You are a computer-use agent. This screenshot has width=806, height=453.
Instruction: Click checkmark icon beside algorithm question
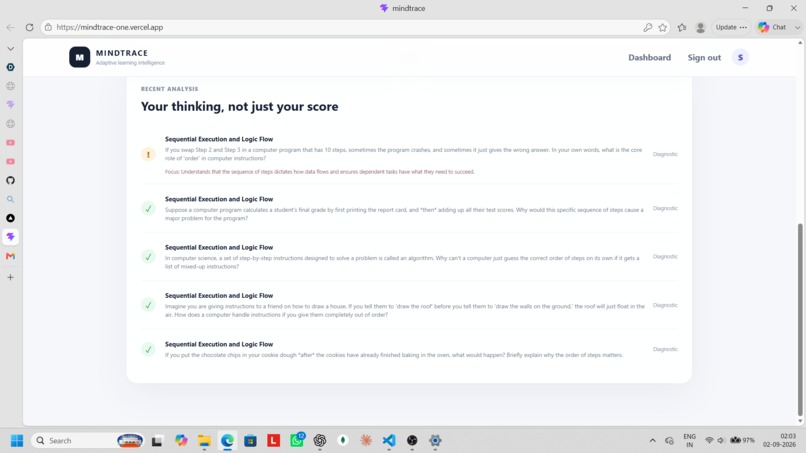click(x=148, y=257)
